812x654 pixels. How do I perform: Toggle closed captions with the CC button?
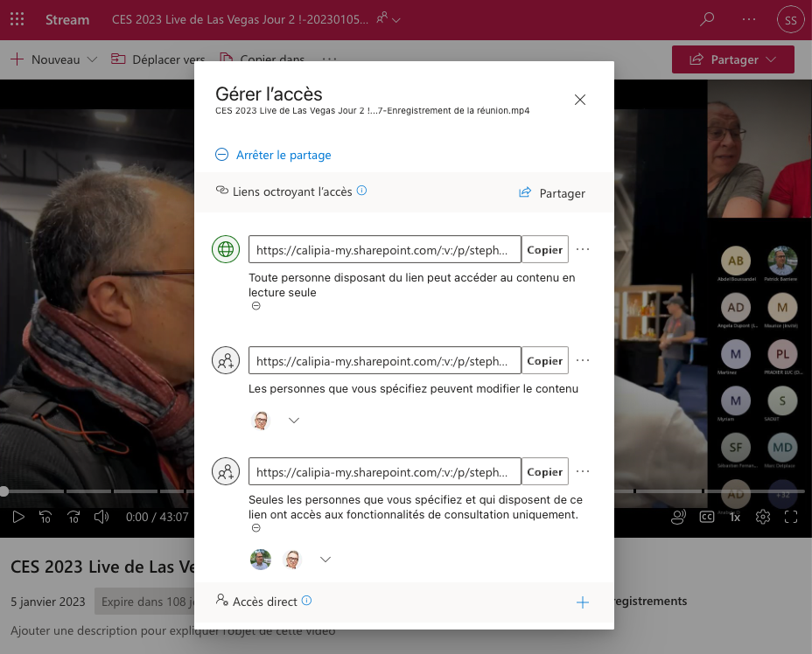(707, 517)
